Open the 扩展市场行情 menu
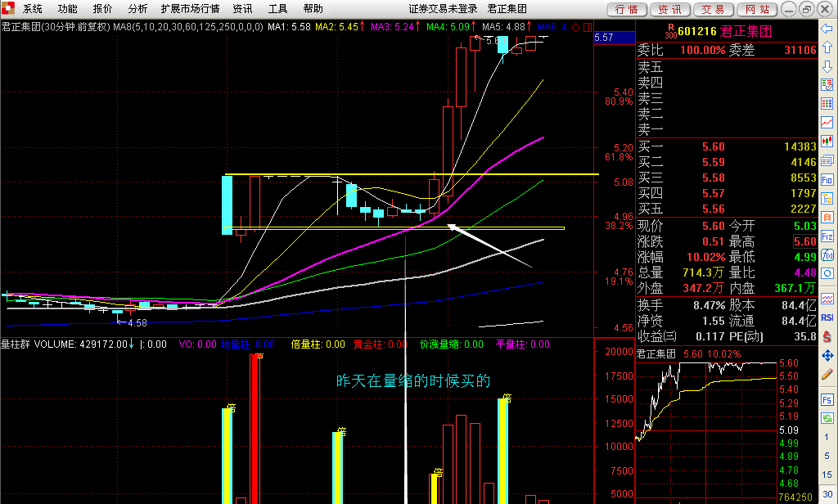This screenshot has height=504, width=838. [x=190, y=8]
